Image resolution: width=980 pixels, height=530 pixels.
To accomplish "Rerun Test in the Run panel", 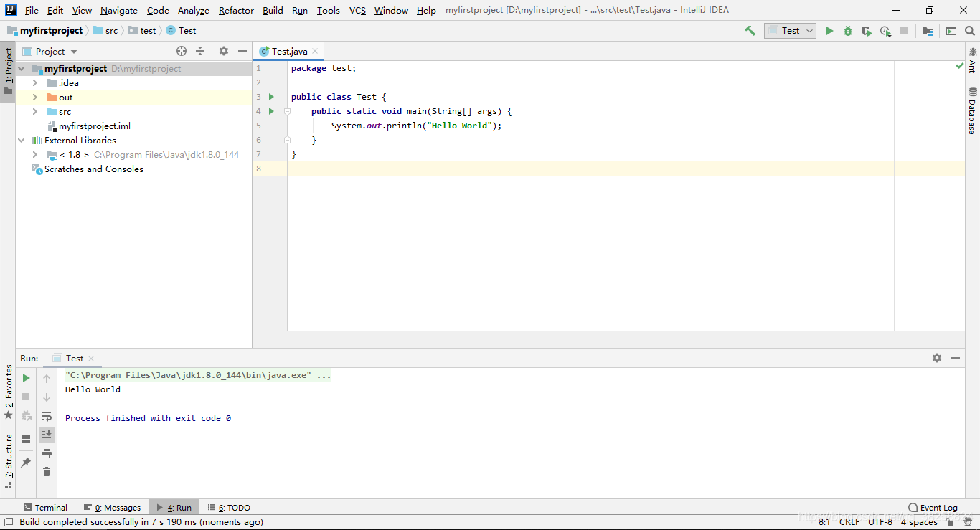I will [x=26, y=378].
